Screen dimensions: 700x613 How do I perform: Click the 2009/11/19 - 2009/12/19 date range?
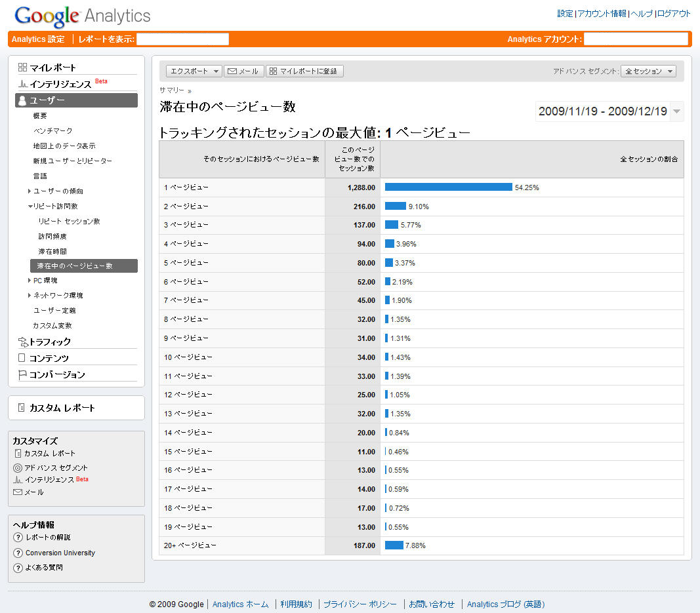pos(603,111)
